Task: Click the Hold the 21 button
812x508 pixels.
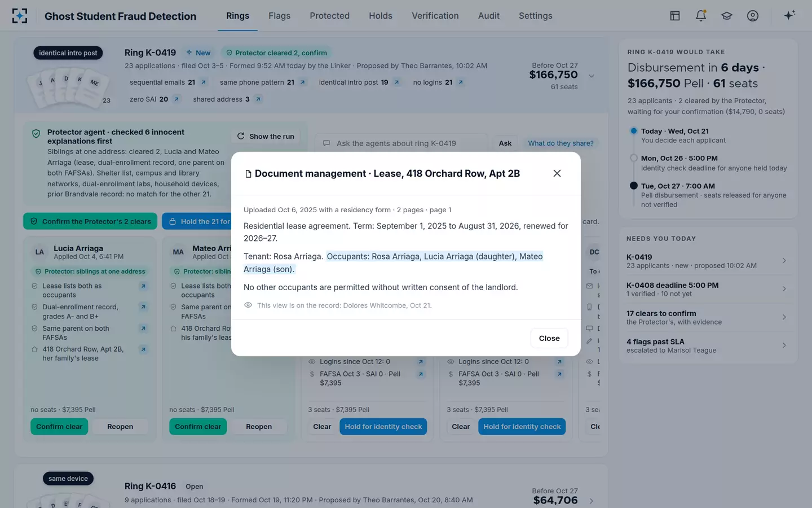Action: [197, 221]
